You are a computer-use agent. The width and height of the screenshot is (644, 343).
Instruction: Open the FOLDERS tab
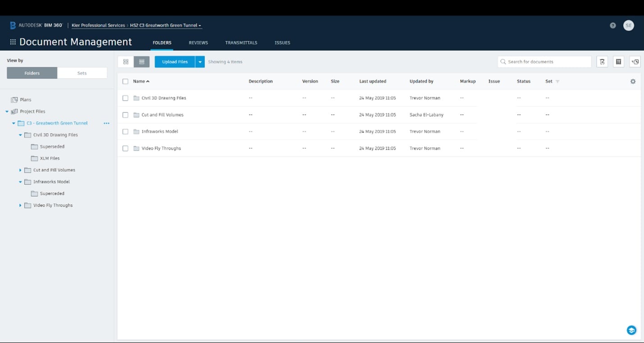point(162,43)
